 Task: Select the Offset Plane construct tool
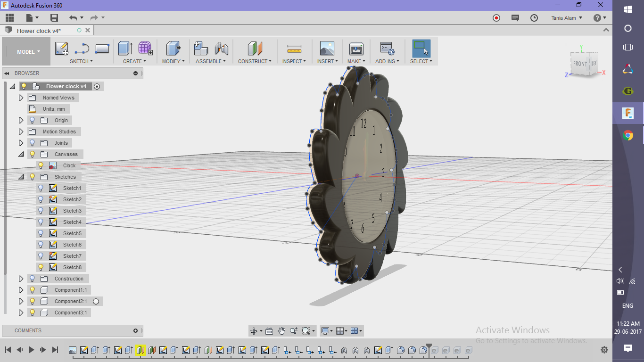(255, 49)
